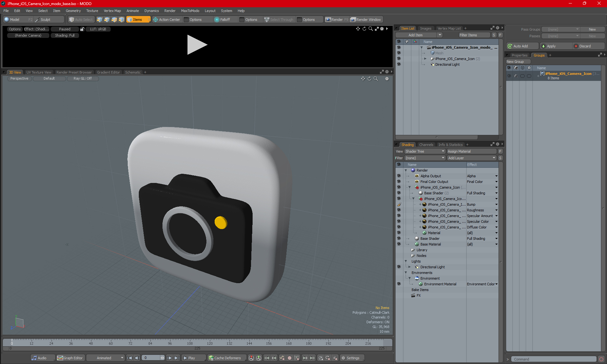Select polygons selection mode icon
The width and height of the screenshot is (607, 364).
coord(114,20)
